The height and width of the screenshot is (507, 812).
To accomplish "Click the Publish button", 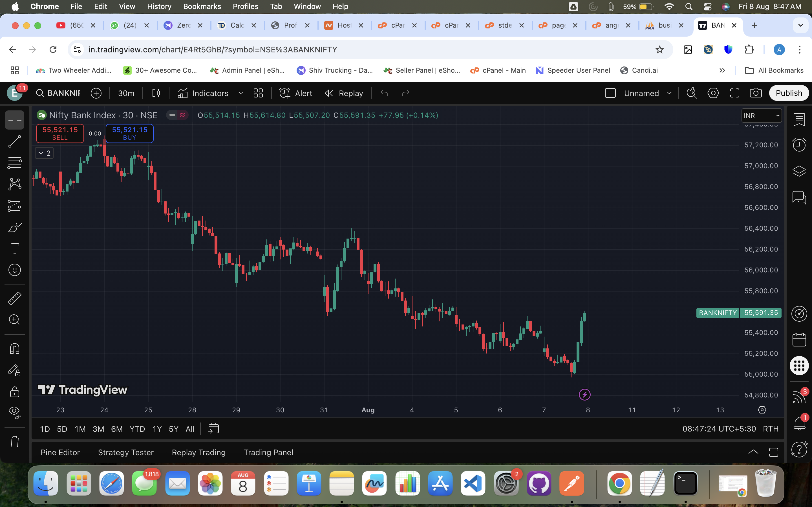I will [789, 93].
